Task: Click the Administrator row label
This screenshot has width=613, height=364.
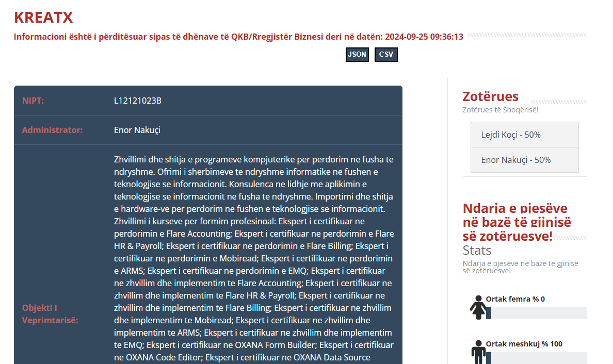Action: coord(52,130)
